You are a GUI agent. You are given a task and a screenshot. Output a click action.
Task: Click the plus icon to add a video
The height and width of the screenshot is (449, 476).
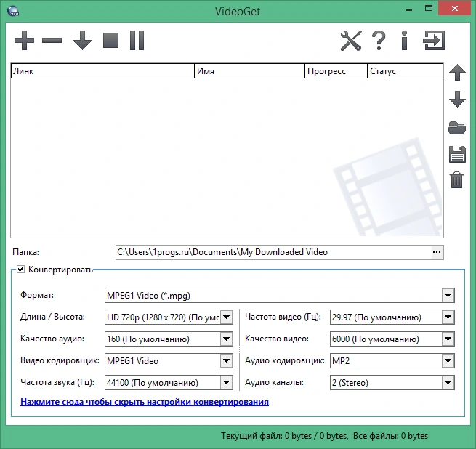coord(24,41)
